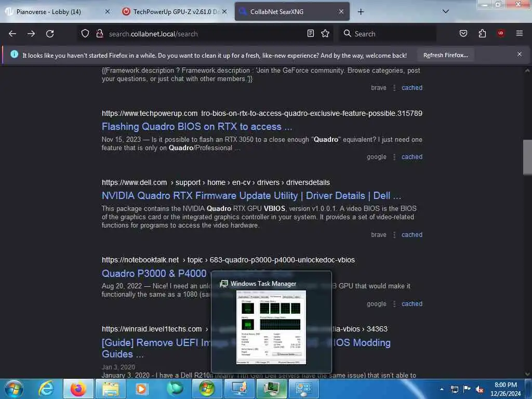532x399 pixels.
Task: Go back to the previous page
Action: tap(12, 34)
